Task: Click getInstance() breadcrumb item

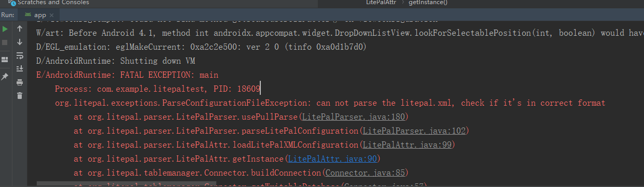Action: coord(428,3)
